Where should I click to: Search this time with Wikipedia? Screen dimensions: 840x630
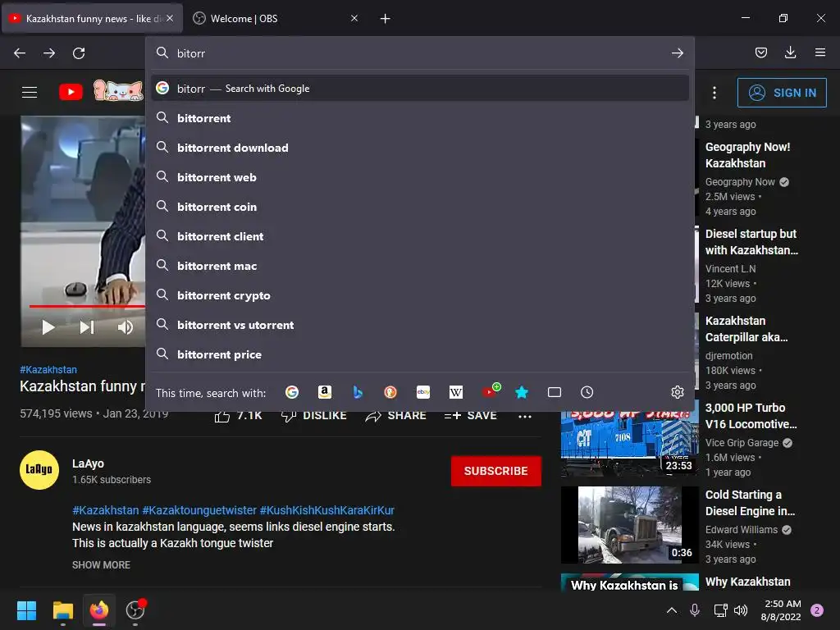tap(456, 392)
